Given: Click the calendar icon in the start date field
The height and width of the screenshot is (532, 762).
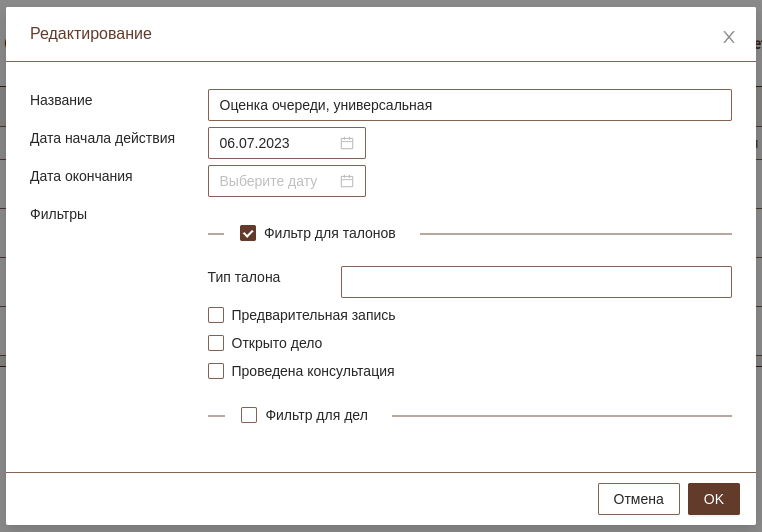Looking at the screenshot, I should (x=347, y=143).
